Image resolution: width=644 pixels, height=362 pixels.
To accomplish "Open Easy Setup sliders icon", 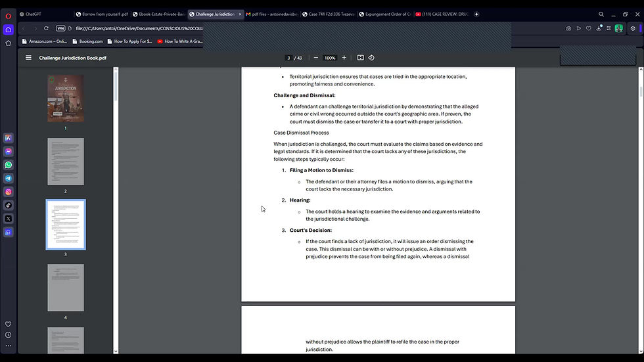I will (x=609, y=28).
